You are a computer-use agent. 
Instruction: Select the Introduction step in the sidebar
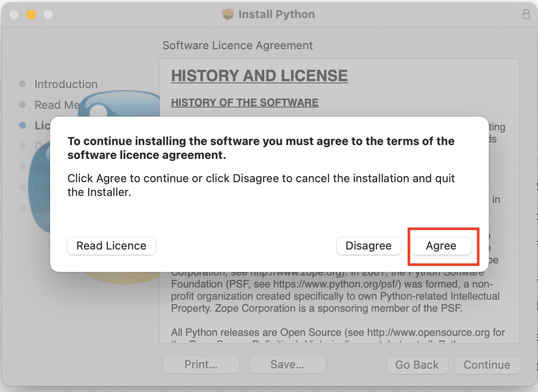66,84
